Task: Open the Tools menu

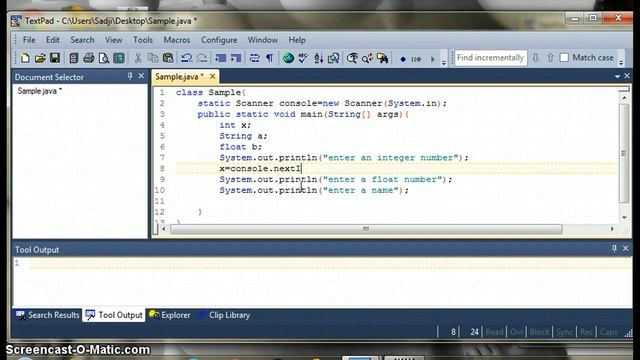Action: tap(143, 40)
